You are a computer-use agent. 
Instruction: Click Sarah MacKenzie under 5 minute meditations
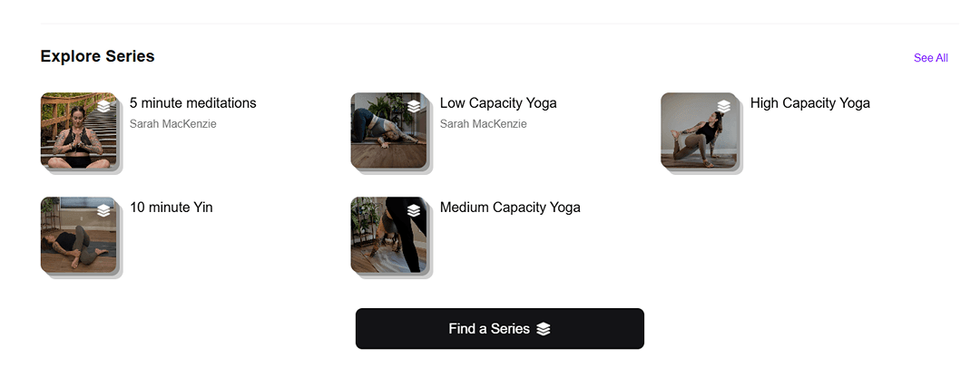tap(173, 124)
